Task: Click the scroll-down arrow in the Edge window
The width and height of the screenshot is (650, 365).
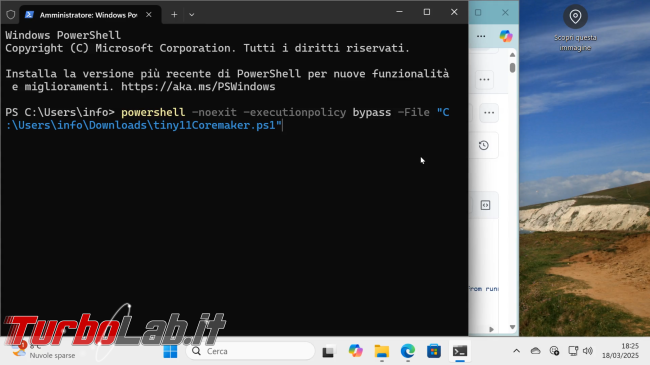Action: click(x=513, y=327)
